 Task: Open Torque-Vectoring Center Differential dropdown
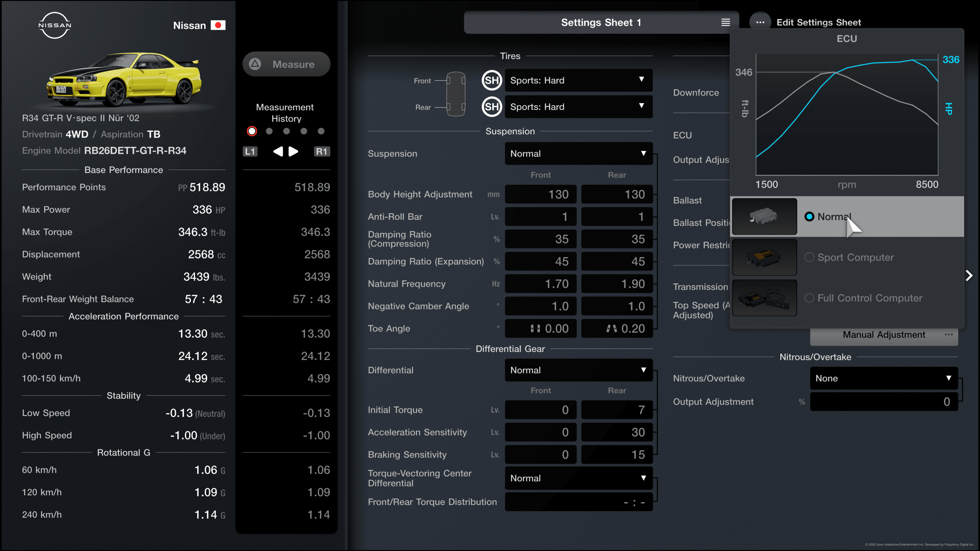pyautogui.click(x=579, y=478)
